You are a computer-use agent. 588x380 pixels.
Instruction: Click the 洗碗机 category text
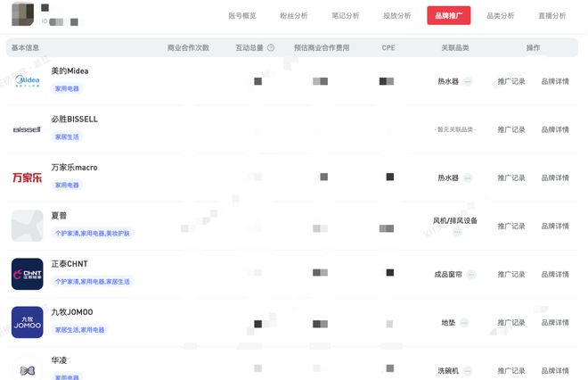click(448, 371)
